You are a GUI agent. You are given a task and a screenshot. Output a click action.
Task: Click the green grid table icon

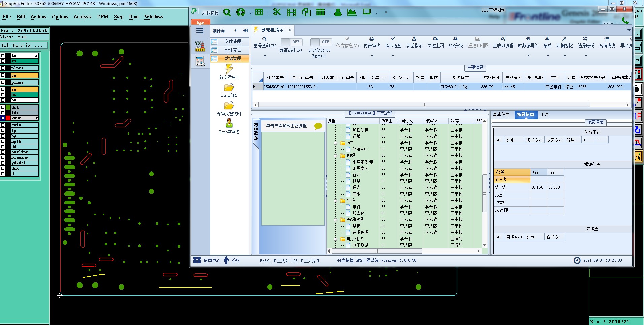pos(259,12)
